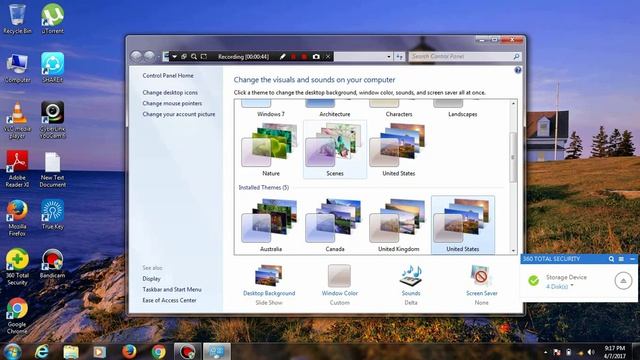The height and width of the screenshot is (360, 640).
Task: Open the Bandicam recording bar dropdown arrow
Action: tap(174, 56)
